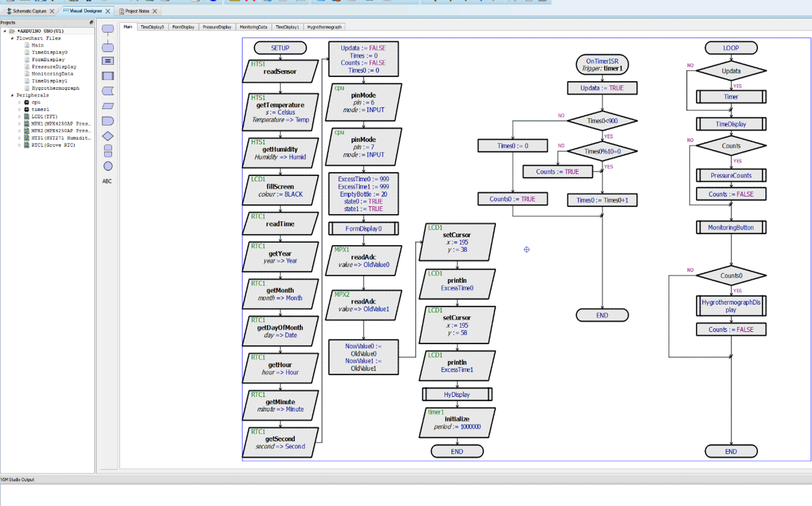Select the ABC comment text tool

(107, 181)
